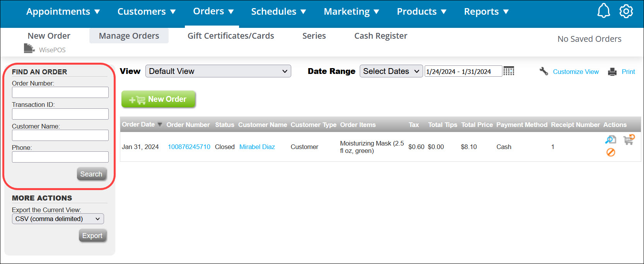Open the settings gear
The width and height of the screenshot is (644, 264).
tap(626, 11)
